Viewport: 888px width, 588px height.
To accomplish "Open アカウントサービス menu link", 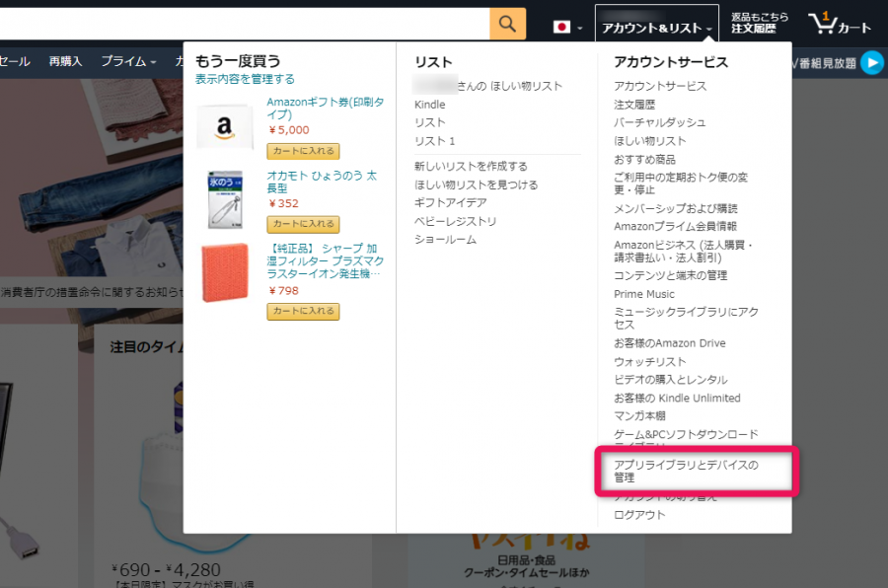I will tap(660, 86).
